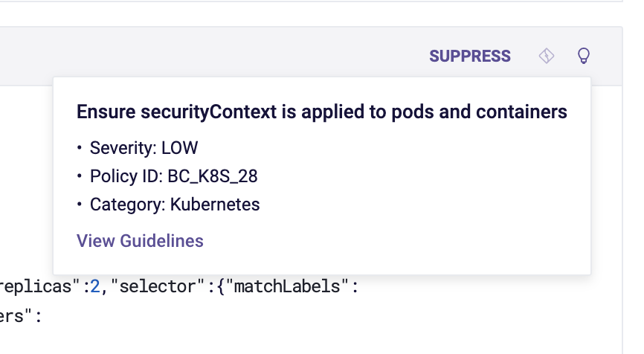Open the View Guidelines link
This screenshot has width=644, height=354.
140,241
